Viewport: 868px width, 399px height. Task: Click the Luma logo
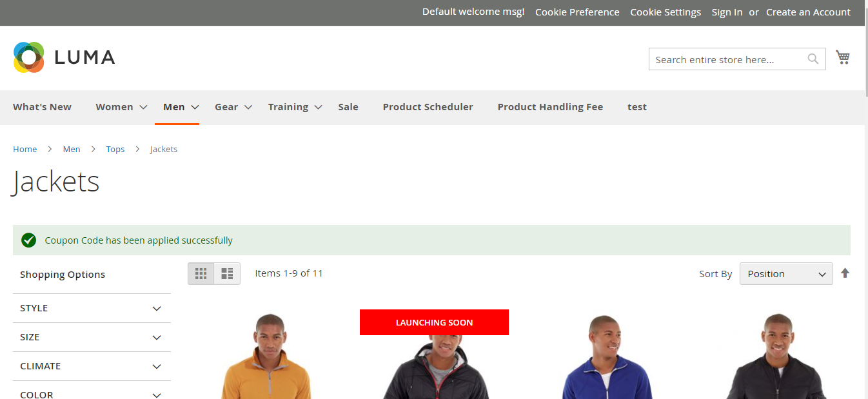[x=63, y=57]
